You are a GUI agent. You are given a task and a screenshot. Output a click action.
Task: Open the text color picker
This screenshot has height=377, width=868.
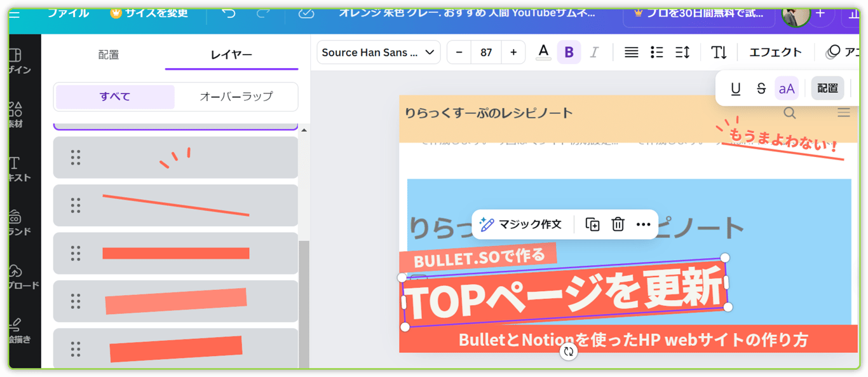pos(543,52)
